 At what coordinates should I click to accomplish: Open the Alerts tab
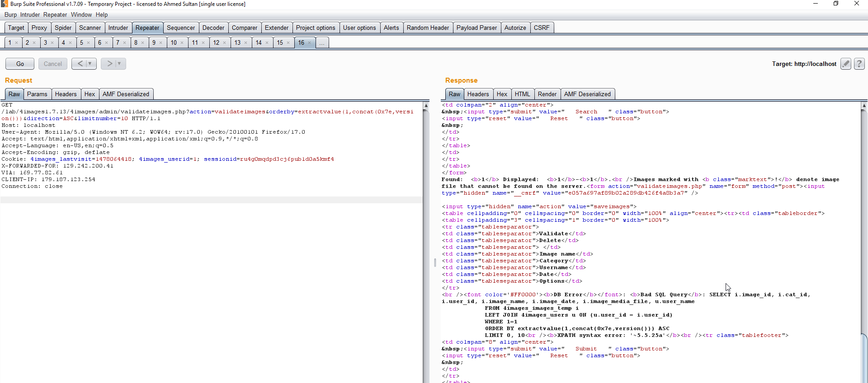click(392, 28)
